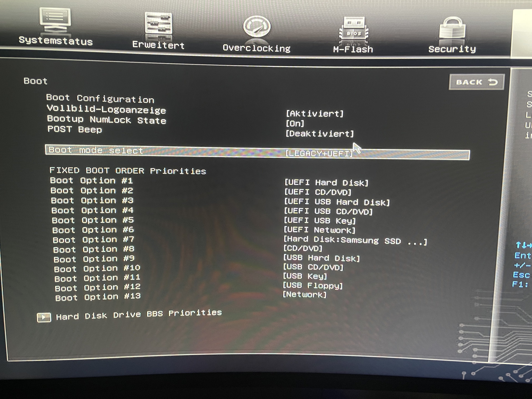Image resolution: width=532 pixels, height=399 pixels.
Task: Click the arrow icon beside Hard Disk Drive BBS
Action: pos(44,318)
